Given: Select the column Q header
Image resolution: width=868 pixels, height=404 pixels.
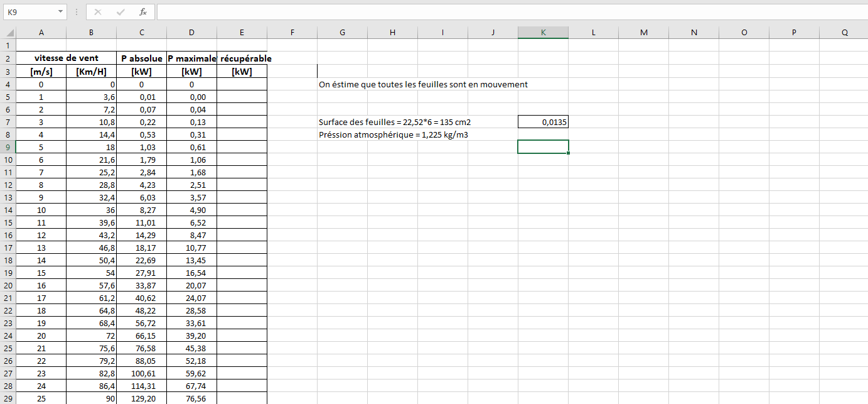Looking at the screenshot, I should click(x=844, y=33).
